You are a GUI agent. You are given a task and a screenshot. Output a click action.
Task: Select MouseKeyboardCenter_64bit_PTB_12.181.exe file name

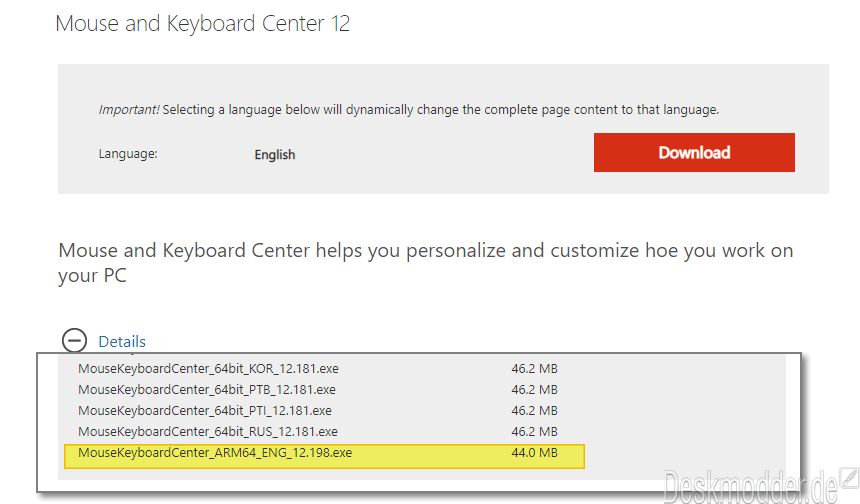[x=207, y=389]
